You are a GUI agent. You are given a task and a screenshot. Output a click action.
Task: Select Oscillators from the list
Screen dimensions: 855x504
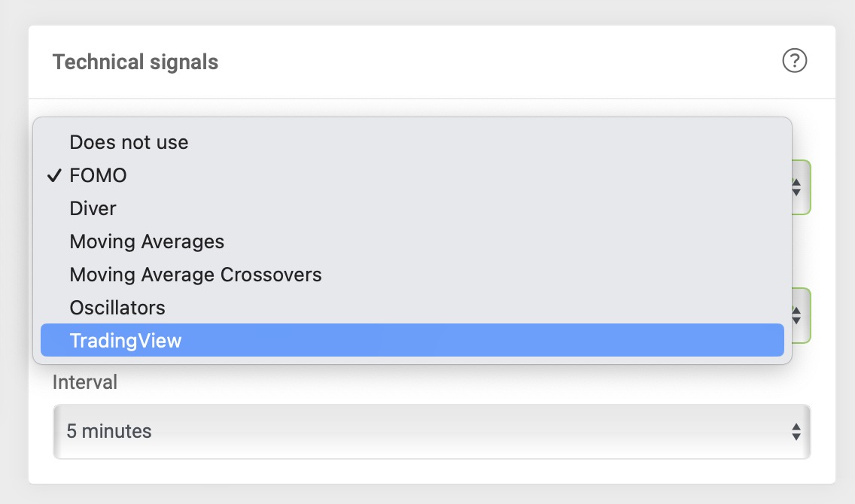pos(412,308)
